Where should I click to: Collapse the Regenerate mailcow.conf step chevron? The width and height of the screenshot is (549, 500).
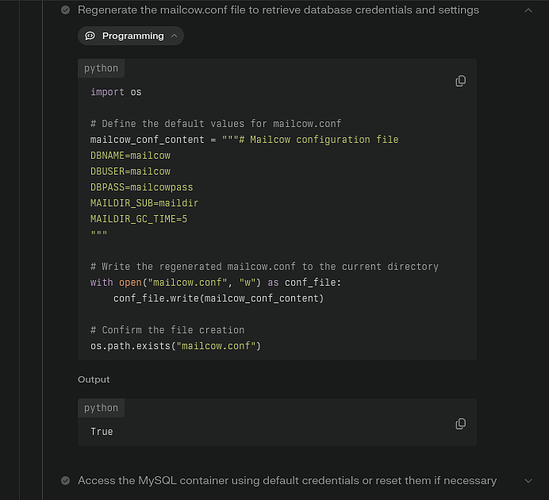[x=528, y=11]
